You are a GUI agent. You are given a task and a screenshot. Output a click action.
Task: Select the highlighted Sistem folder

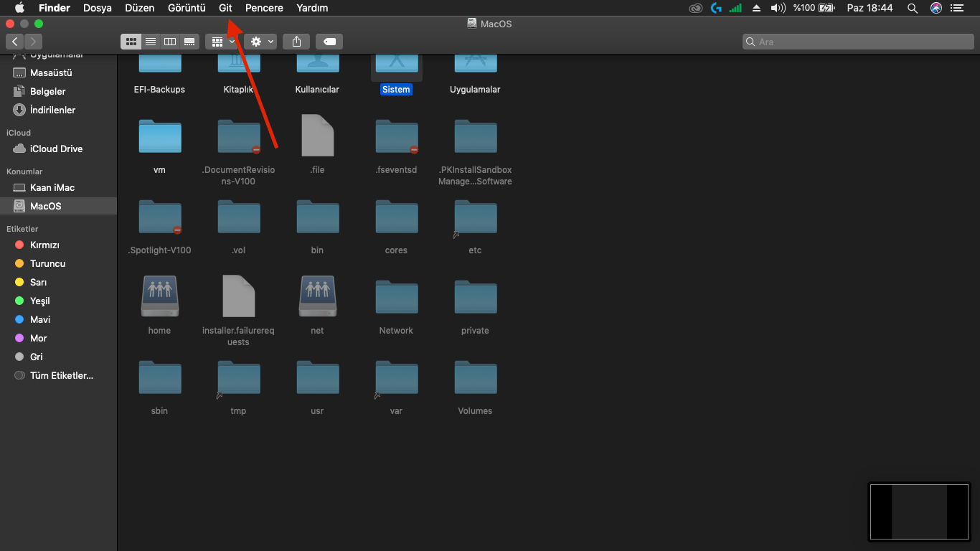click(x=396, y=74)
